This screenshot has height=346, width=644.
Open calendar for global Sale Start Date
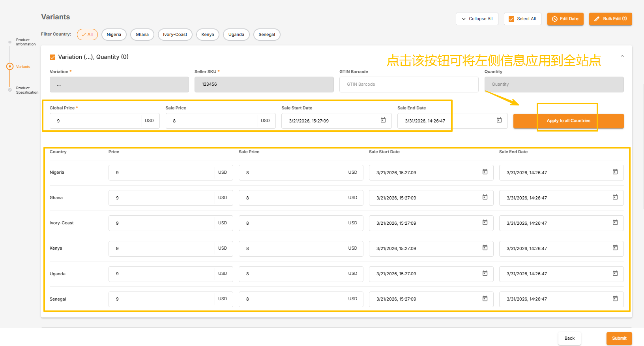coord(383,120)
